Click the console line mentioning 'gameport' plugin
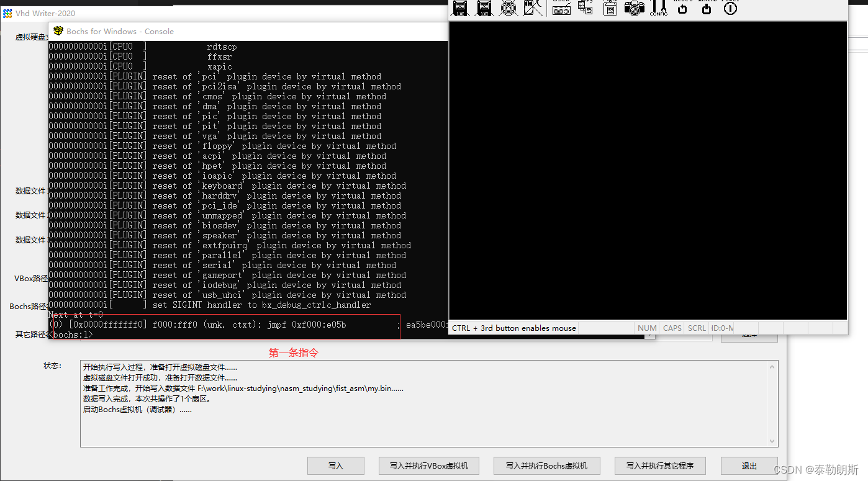 coord(227,275)
